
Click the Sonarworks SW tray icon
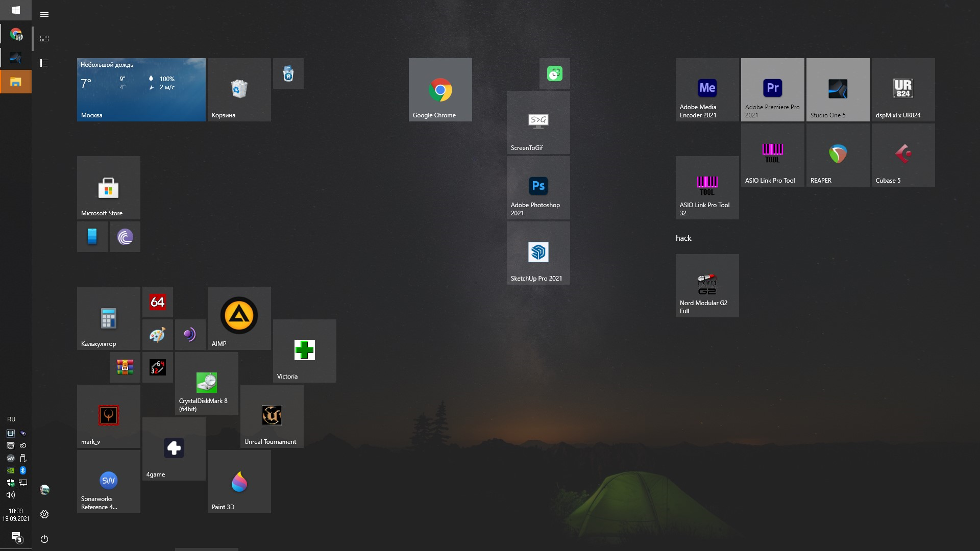pos(11,458)
